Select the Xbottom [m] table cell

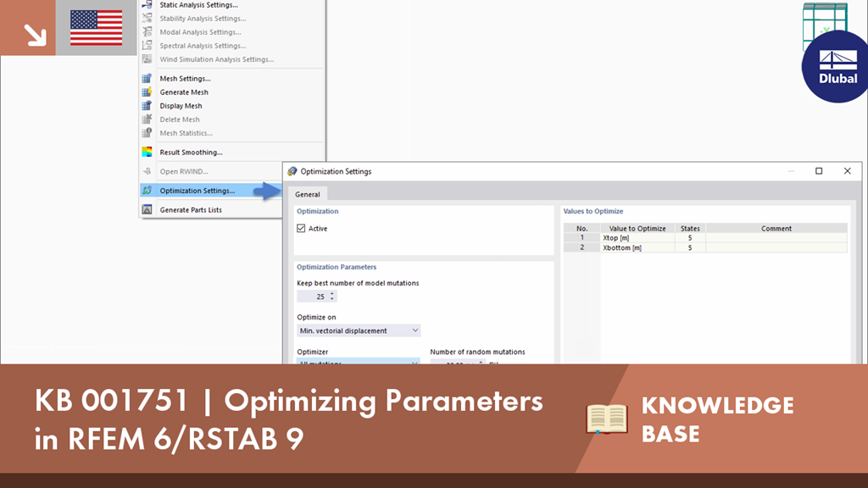[x=637, y=248]
